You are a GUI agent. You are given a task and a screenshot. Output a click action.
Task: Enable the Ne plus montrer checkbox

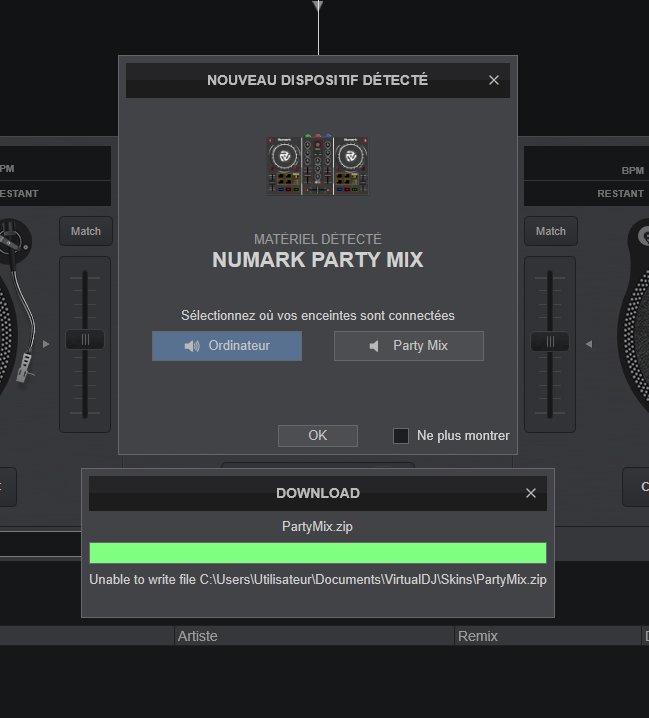click(x=401, y=436)
